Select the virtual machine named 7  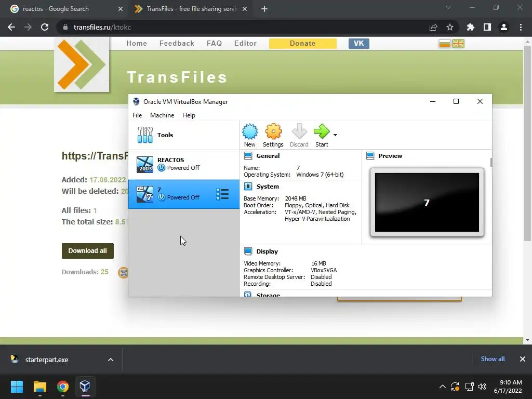(183, 194)
